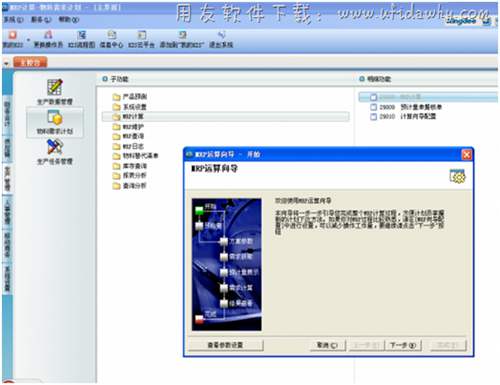Click the greyed 上一步 button
Viewport: 500px width, 385px height.
click(366, 345)
